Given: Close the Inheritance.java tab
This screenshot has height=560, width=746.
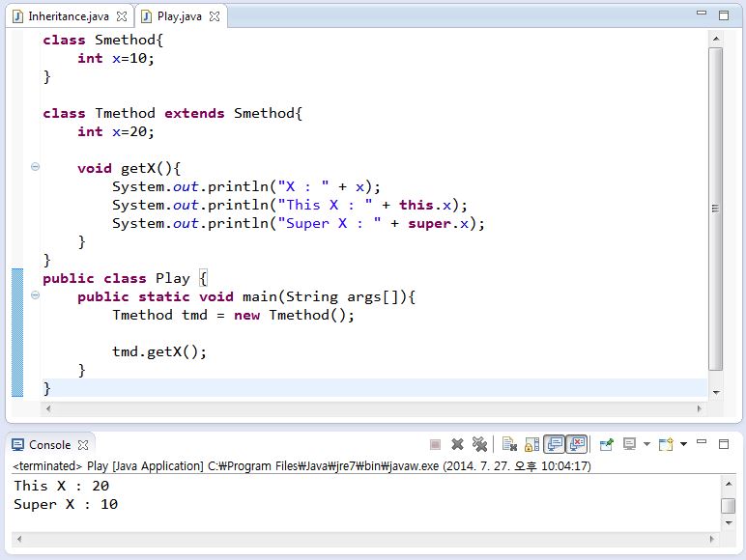Looking at the screenshot, I should pyautogui.click(x=122, y=16).
